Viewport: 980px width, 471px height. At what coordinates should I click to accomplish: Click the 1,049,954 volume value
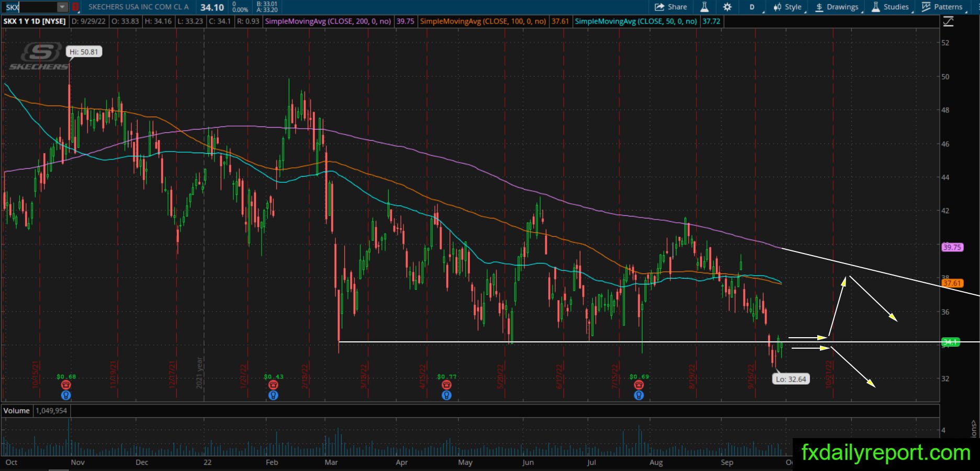[51, 411]
